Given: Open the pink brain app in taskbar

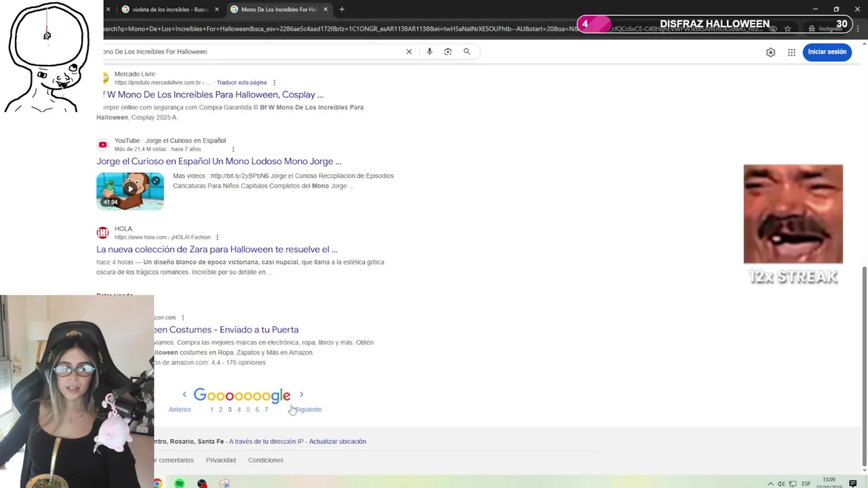Looking at the screenshot, I should (224, 483).
